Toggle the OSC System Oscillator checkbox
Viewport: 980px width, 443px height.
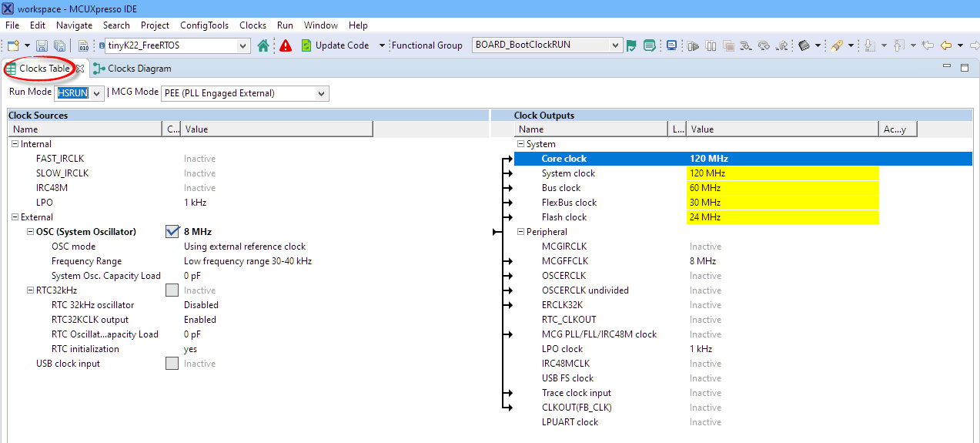(172, 231)
